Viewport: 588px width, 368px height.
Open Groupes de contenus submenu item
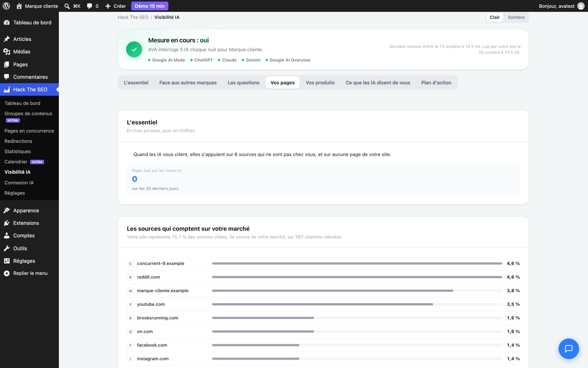click(x=28, y=114)
